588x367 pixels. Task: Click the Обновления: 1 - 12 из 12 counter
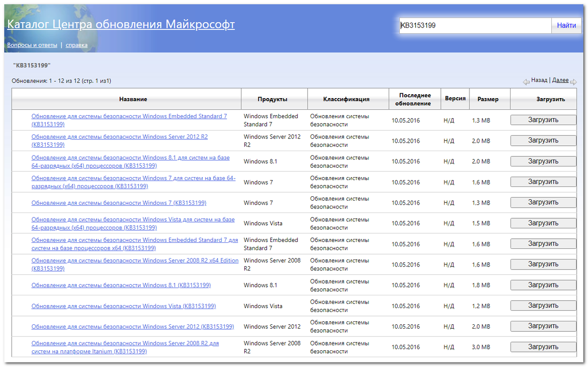tap(61, 81)
